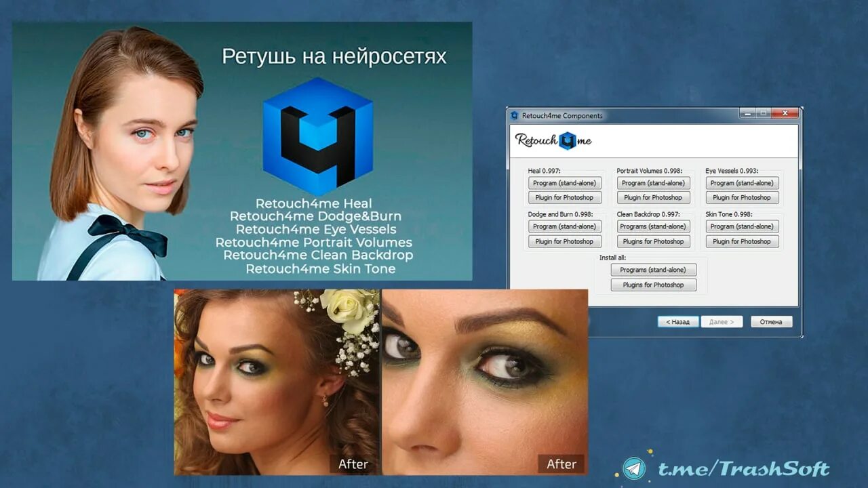This screenshot has width=868, height=488.
Task: Click the Telegram paper plane icon
Action: pyautogui.click(x=634, y=468)
